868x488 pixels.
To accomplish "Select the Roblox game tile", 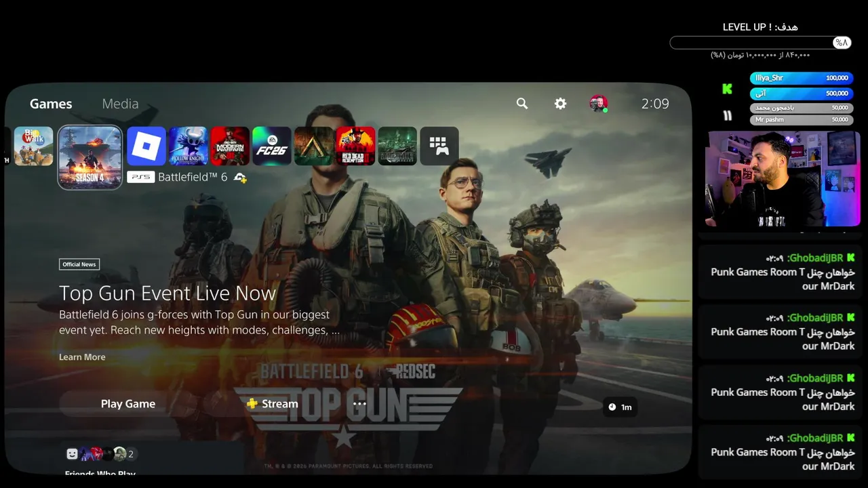I will [x=146, y=146].
